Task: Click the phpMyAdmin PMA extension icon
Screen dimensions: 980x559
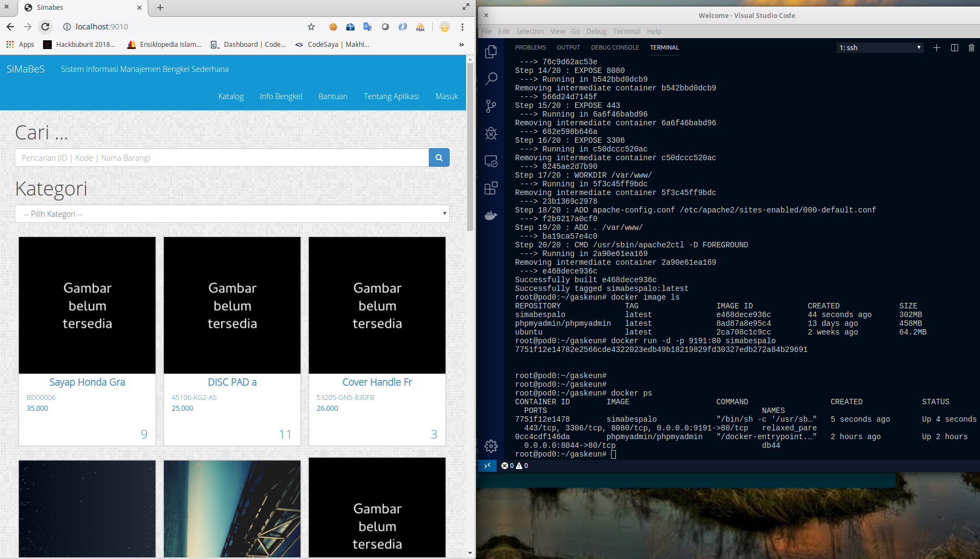Action: [420, 27]
